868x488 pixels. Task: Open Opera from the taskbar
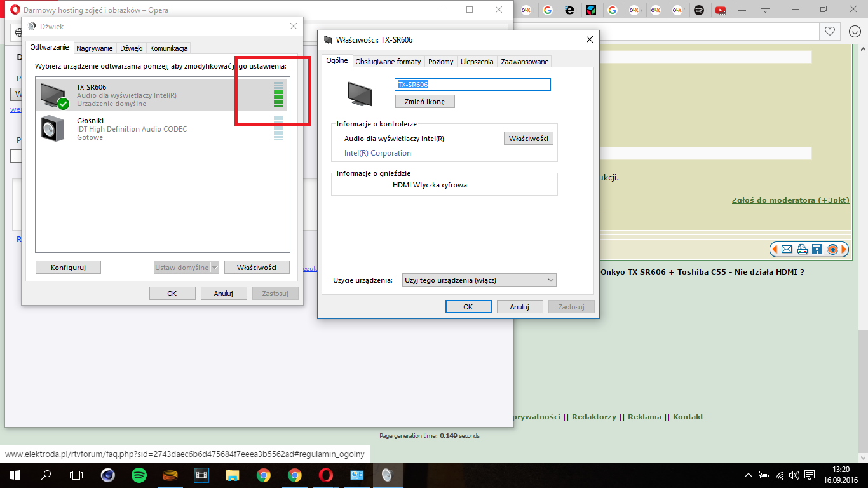325,475
